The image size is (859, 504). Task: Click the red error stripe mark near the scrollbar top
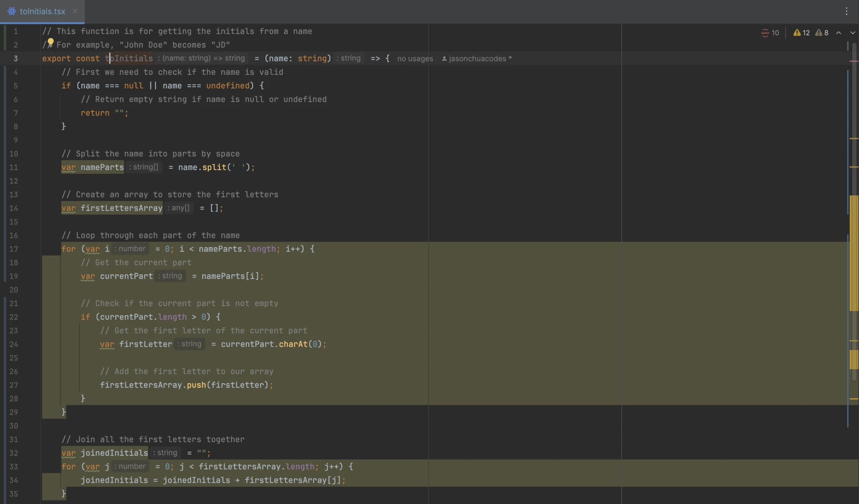click(854, 61)
